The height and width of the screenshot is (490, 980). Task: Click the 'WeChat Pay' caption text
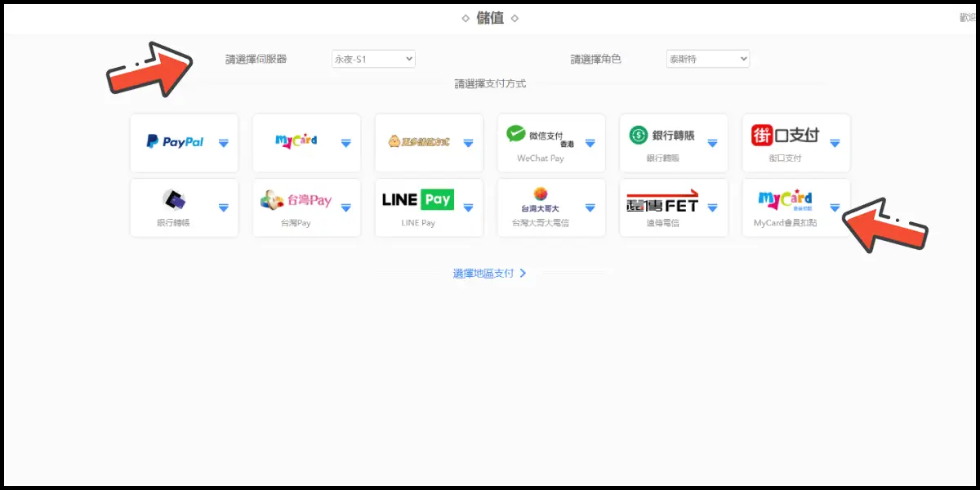(541, 158)
